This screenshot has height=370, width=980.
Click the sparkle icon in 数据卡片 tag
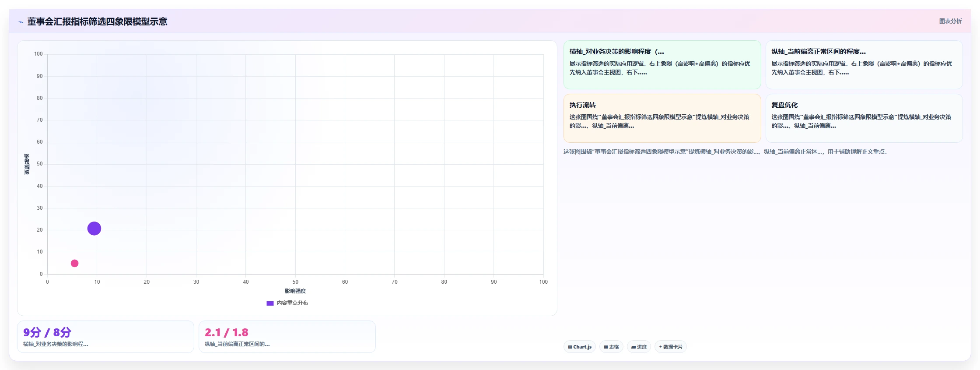click(x=661, y=347)
